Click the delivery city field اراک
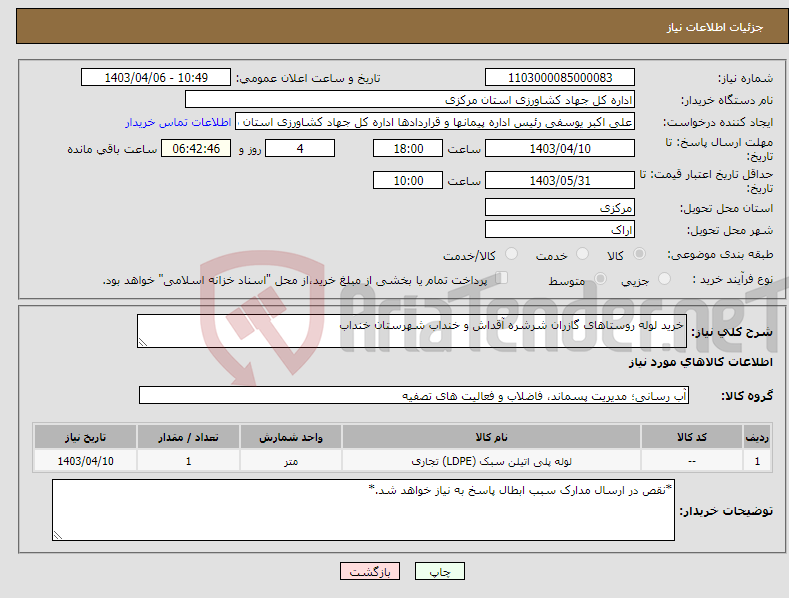Viewport: 789px width, 598px height. 560,230
